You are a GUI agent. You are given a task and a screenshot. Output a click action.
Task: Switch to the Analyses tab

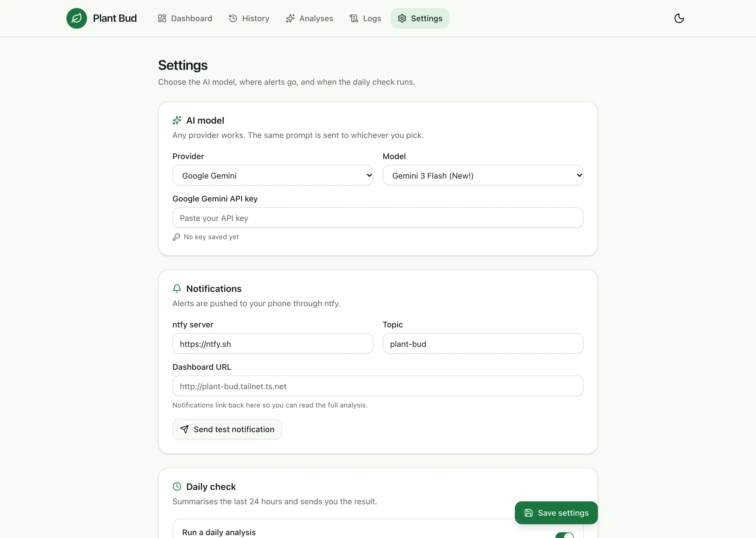pyautogui.click(x=309, y=18)
